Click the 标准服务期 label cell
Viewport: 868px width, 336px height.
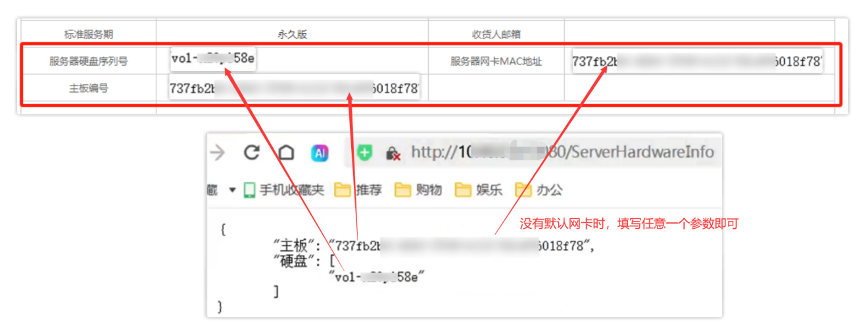89,34
